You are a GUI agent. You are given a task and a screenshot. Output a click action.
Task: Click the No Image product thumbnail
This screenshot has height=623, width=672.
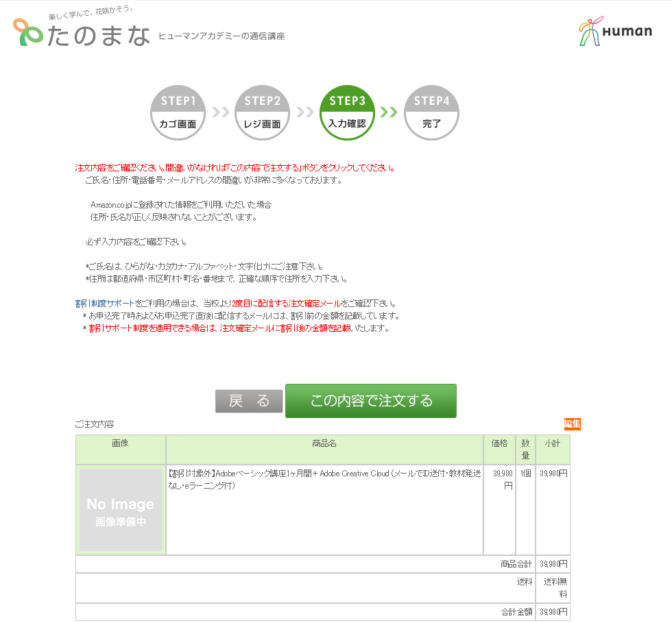click(x=121, y=510)
